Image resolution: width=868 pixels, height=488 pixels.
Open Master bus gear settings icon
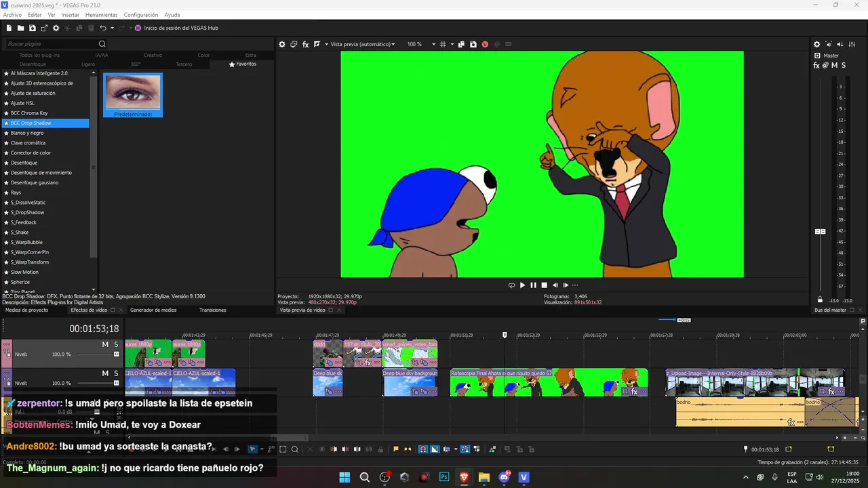click(x=817, y=44)
